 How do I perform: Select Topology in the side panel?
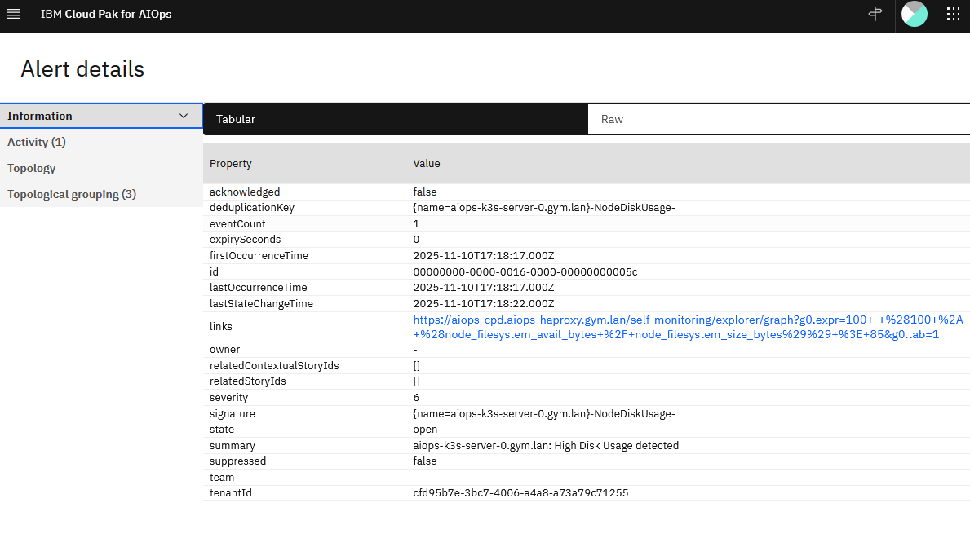[32, 168]
